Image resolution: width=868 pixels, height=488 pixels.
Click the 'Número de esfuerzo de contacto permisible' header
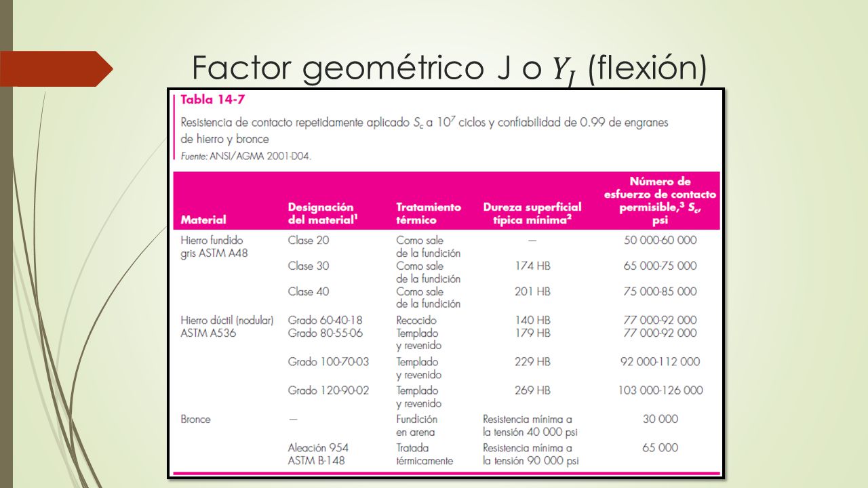coord(660,201)
